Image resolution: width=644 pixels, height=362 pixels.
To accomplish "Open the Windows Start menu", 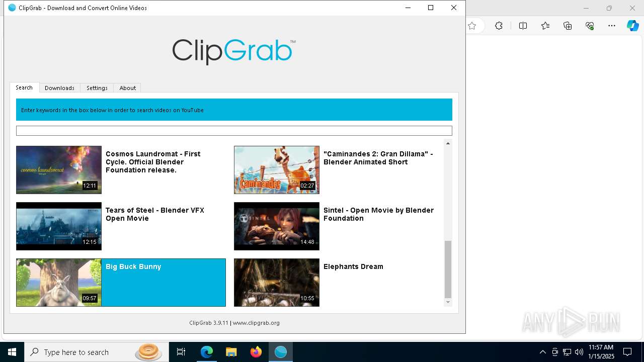I will point(12,352).
